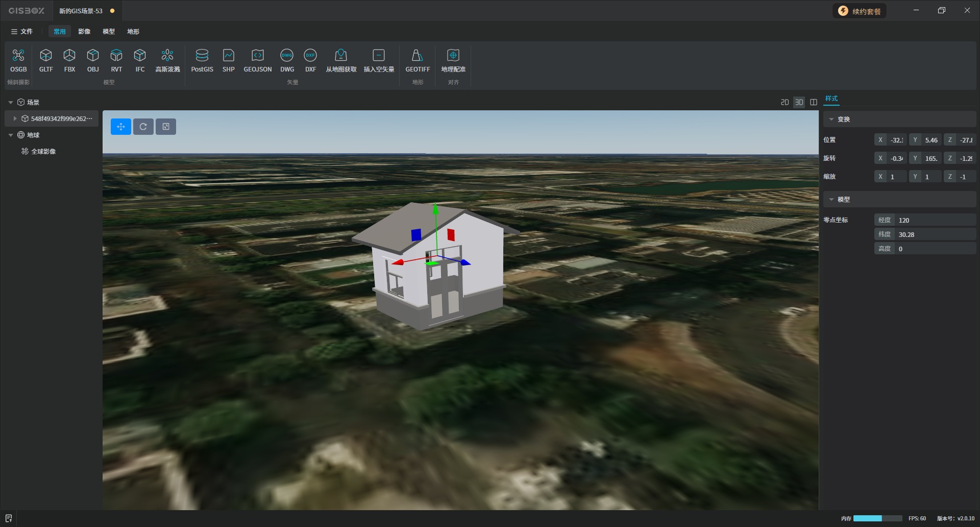Collapse the 场景 tree node
This screenshot has height=527, width=980.
click(x=11, y=103)
